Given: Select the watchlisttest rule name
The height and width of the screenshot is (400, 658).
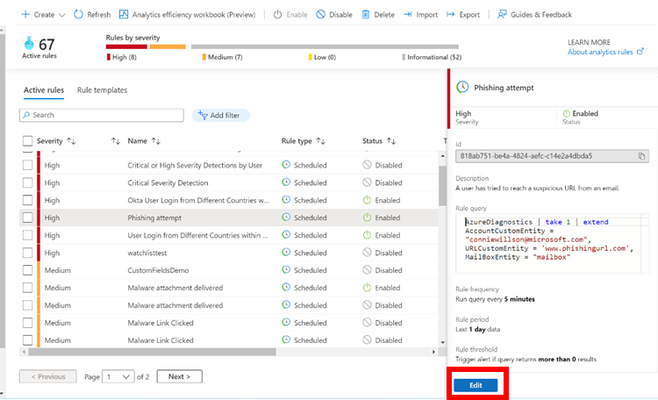Looking at the screenshot, I should coord(147,253).
